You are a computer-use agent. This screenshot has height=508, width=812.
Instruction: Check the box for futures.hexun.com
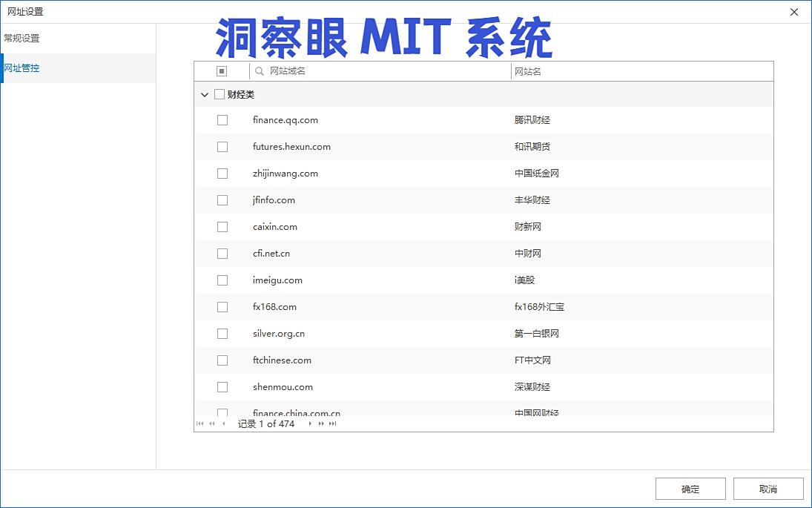pos(222,147)
